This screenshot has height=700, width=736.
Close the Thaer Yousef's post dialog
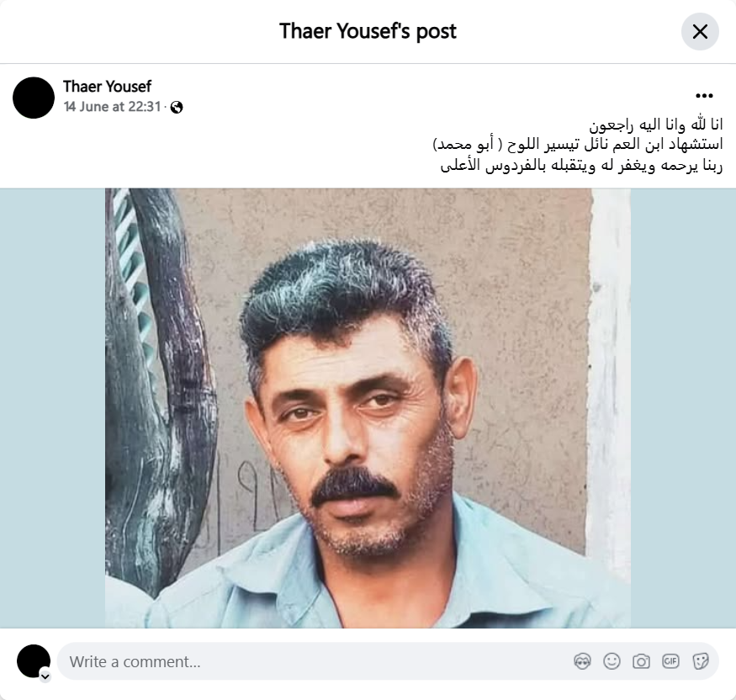pos(700,32)
